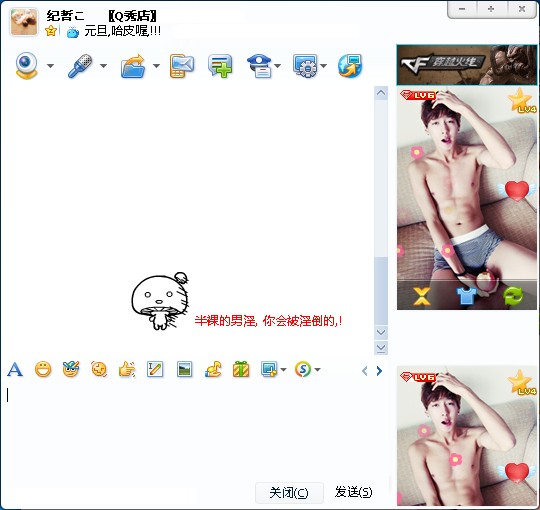Jump to bottom with double-down arrow
Viewport: 540px width, 510px height.
point(381,348)
